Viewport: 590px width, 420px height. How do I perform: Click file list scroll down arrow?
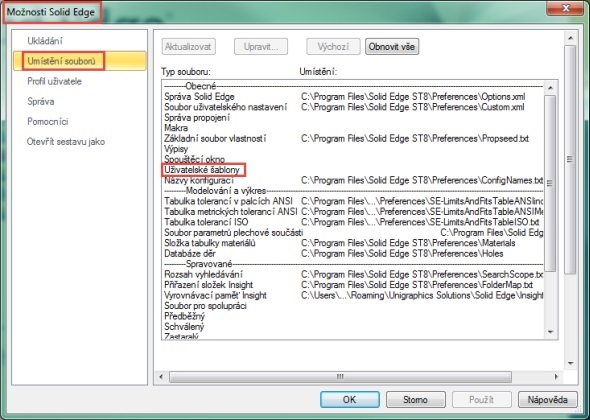(550, 332)
